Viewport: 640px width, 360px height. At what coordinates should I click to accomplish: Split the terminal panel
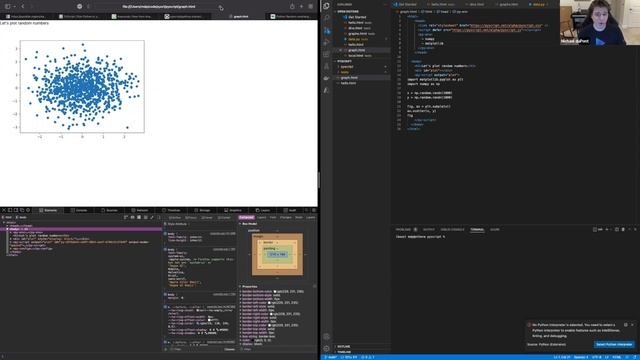point(617,229)
